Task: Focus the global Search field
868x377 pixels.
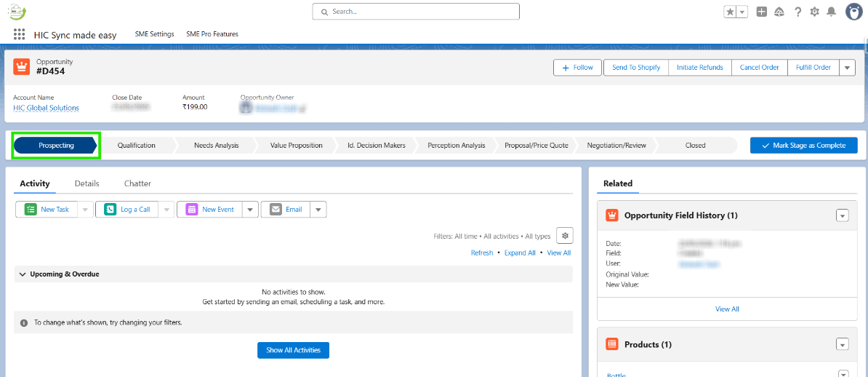Action: tap(416, 12)
